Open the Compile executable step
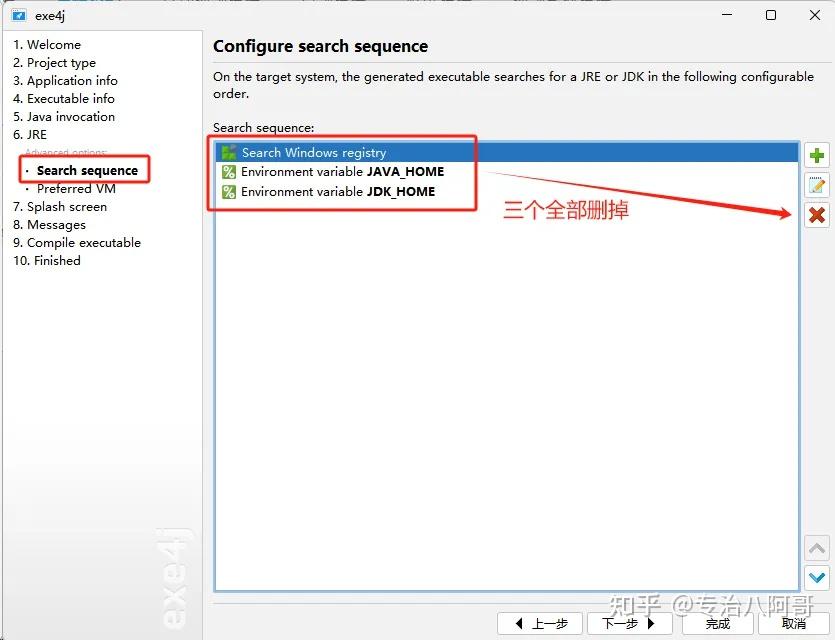Viewport: 835px width, 640px height. tap(77, 242)
